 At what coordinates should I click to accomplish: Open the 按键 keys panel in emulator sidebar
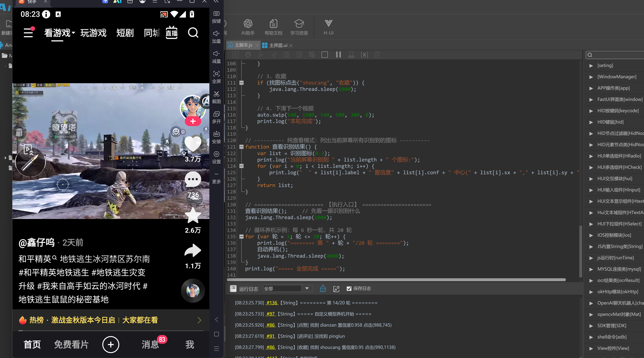[x=216, y=17]
